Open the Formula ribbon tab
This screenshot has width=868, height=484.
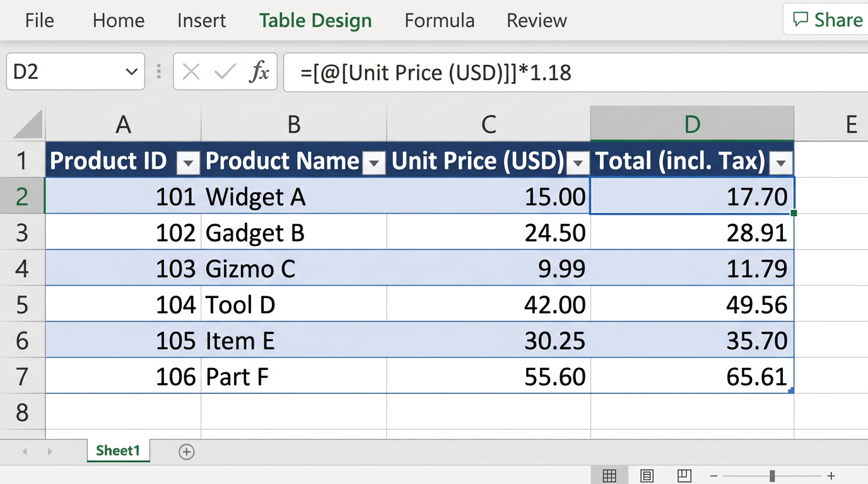tap(439, 21)
